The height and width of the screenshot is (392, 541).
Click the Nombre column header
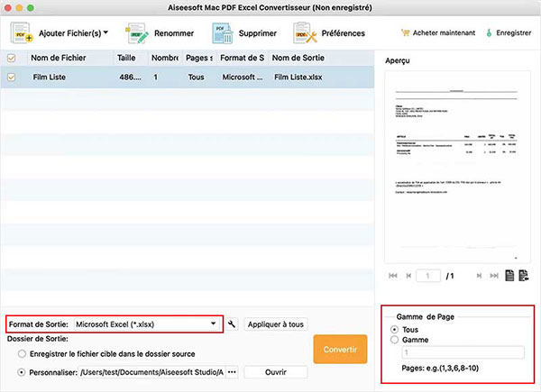click(x=165, y=58)
